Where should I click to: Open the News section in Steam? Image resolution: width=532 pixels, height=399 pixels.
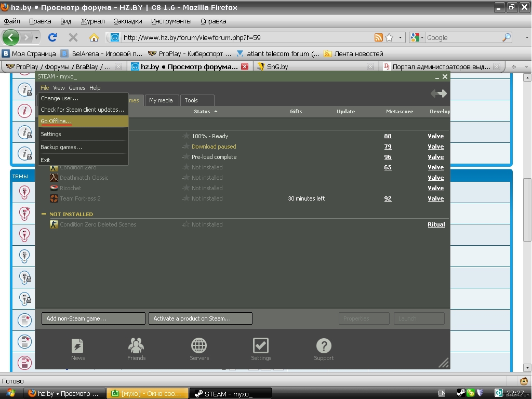click(x=78, y=350)
